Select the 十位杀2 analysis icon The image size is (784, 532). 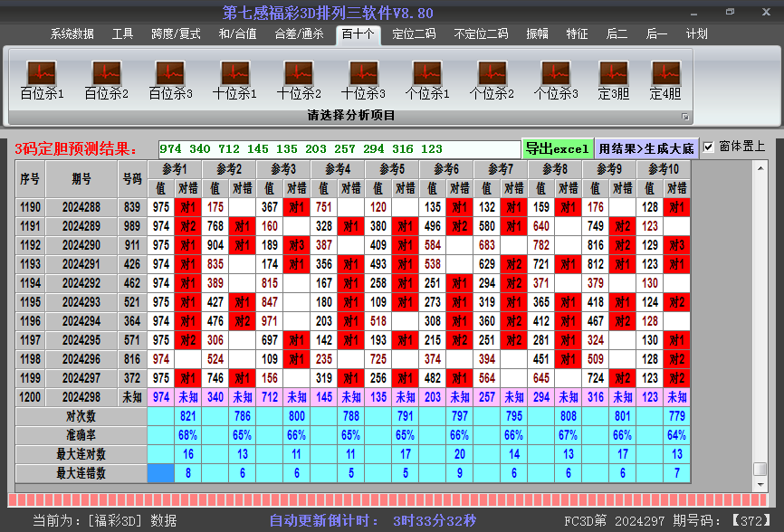click(x=299, y=80)
